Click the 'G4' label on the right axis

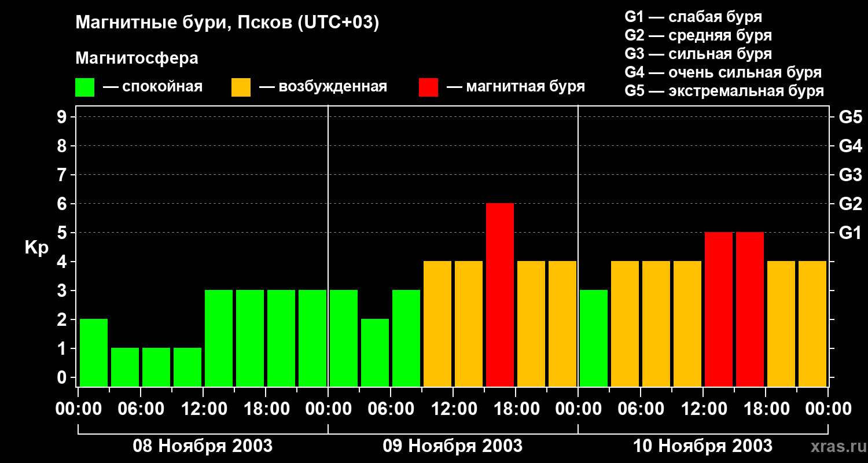[x=850, y=146]
